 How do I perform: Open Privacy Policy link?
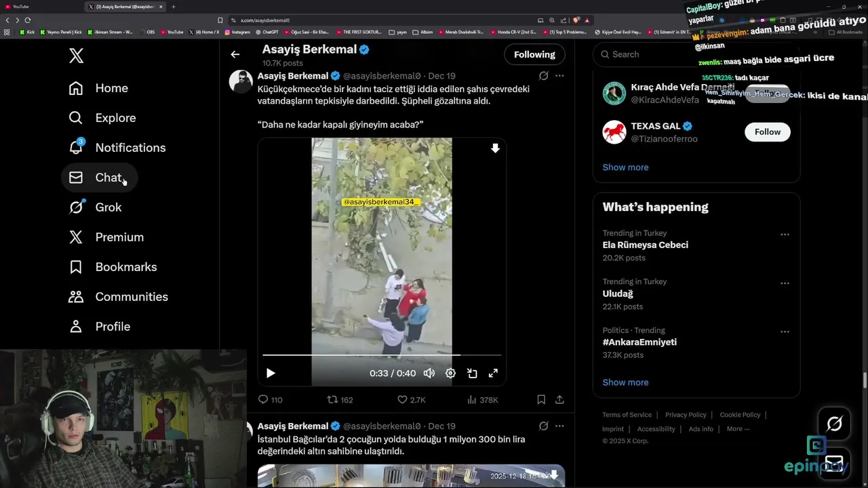[686, 415]
